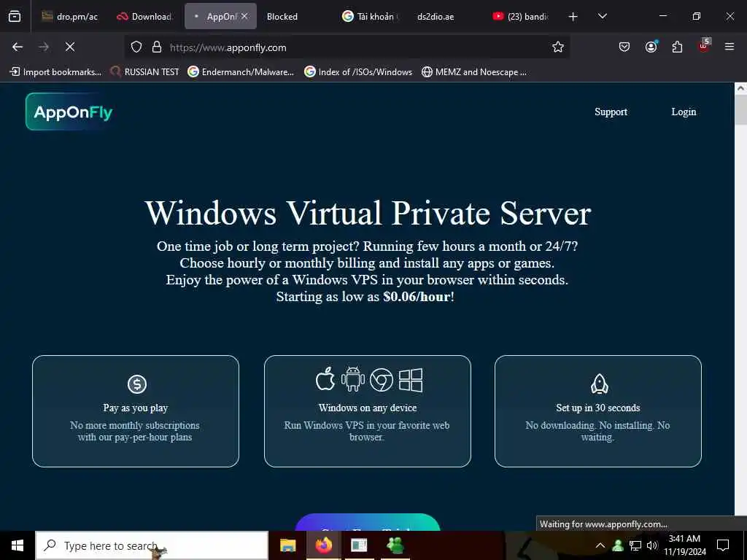Switch to the Blocked tab
This screenshot has width=747, height=560.
pyautogui.click(x=295, y=17)
